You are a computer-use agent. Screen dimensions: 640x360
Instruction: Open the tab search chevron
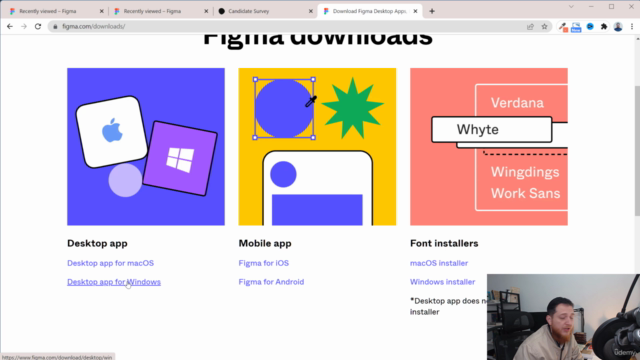(571, 7)
